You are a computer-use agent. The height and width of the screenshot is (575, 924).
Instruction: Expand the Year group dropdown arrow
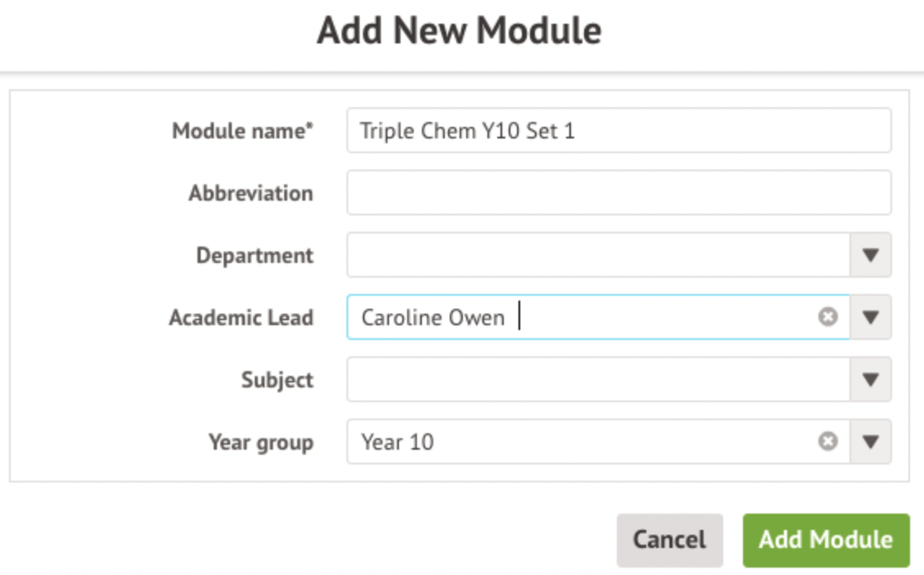coord(870,441)
